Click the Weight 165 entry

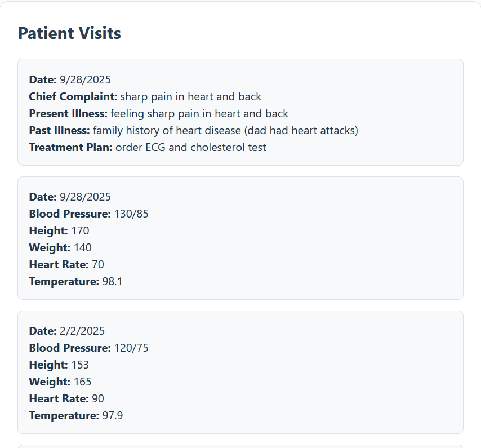click(x=60, y=382)
